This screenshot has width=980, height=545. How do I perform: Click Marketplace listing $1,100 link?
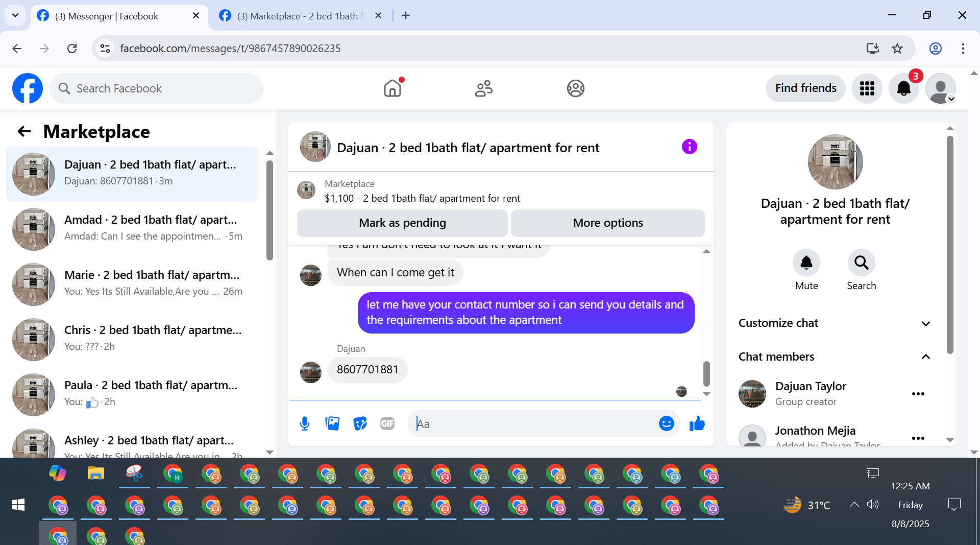(x=422, y=198)
